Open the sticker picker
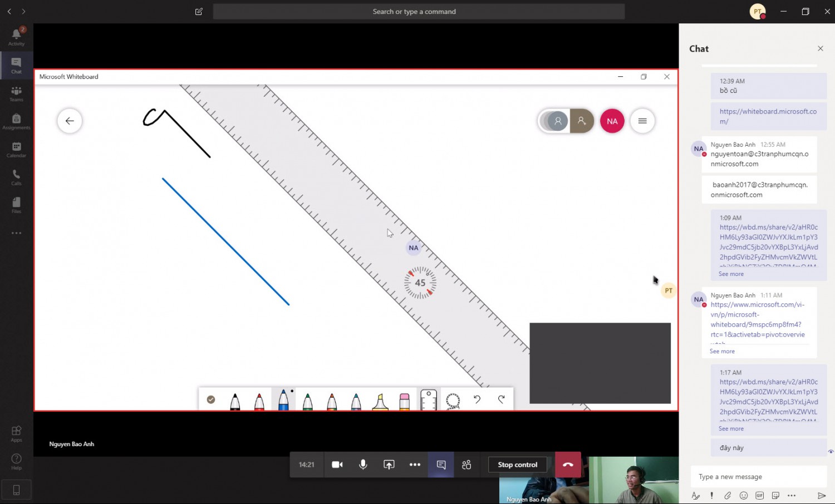 click(775, 496)
